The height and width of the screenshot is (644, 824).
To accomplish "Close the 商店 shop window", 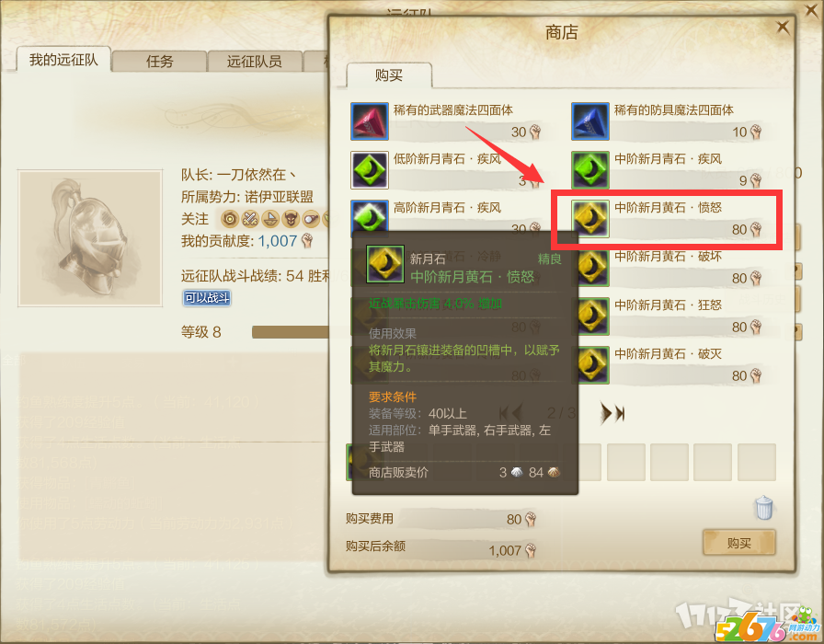I will click(x=783, y=27).
